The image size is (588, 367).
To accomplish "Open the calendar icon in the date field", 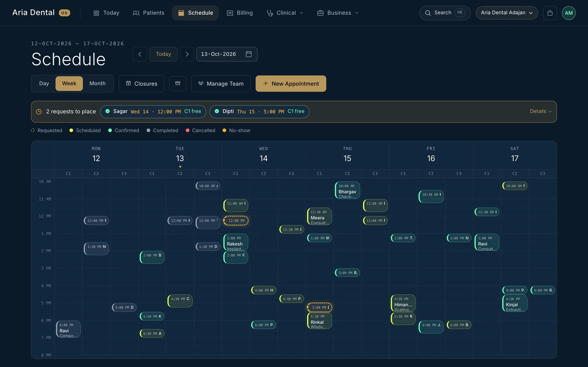I will [249, 54].
